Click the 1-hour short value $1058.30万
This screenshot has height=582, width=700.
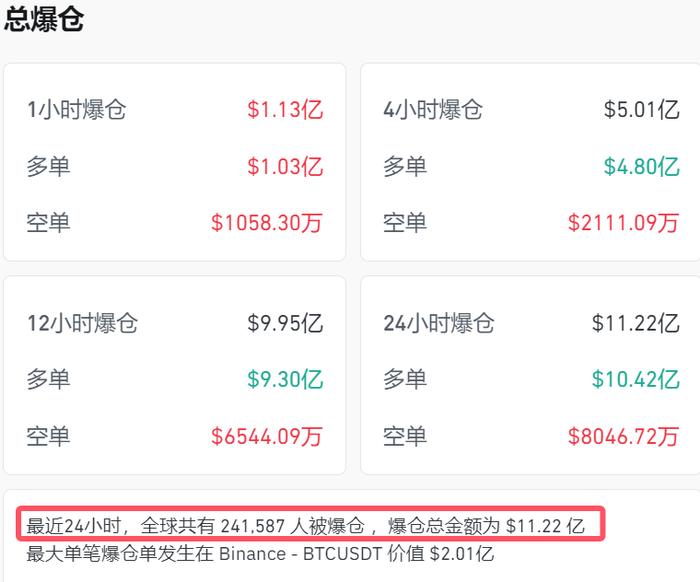[267, 223]
